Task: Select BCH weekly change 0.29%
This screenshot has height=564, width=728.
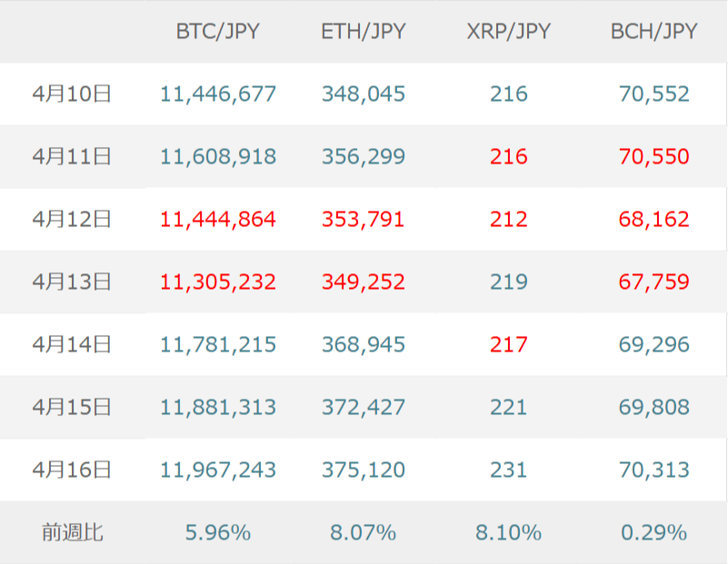Action: coord(654,533)
